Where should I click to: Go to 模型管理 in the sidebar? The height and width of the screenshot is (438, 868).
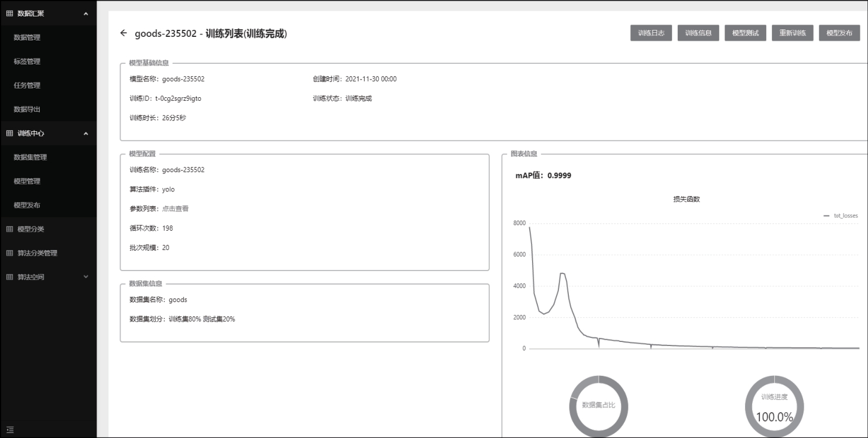pos(27,182)
